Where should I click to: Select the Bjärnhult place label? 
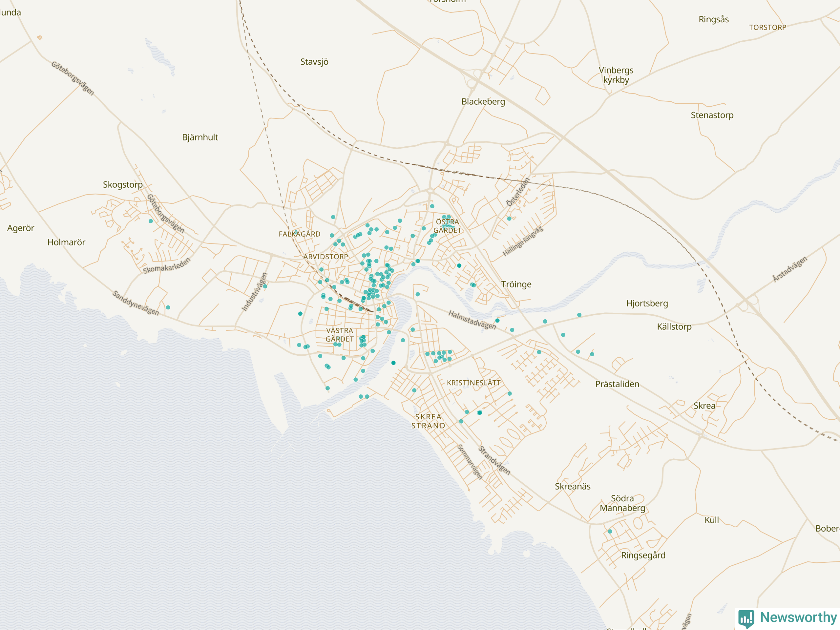click(200, 137)
